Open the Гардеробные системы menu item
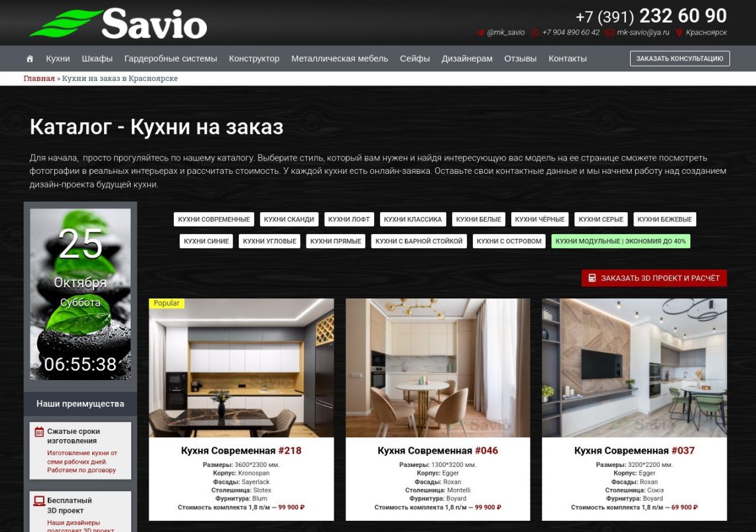The image size is (756, 532). 170,59
